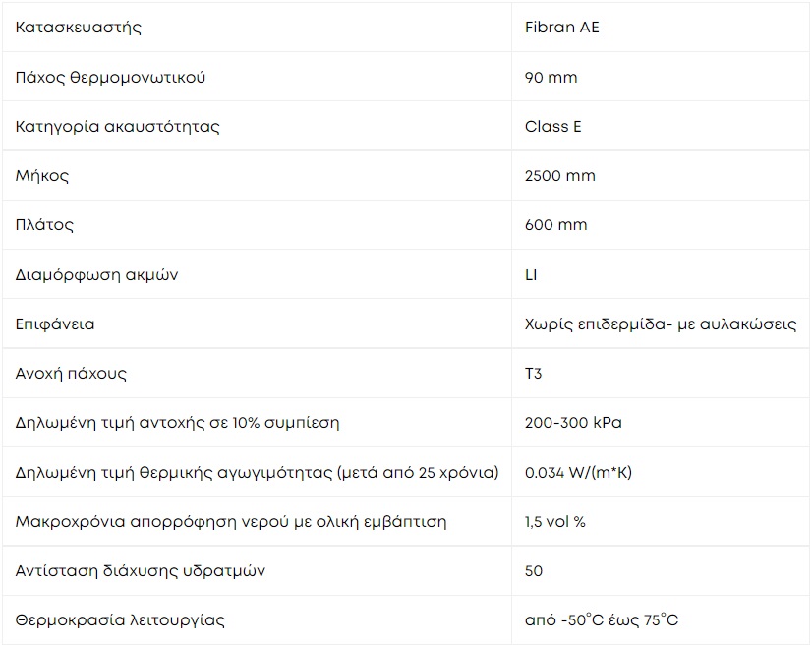
Task: Click the Μήκος row label
Action: pos(42,176)
